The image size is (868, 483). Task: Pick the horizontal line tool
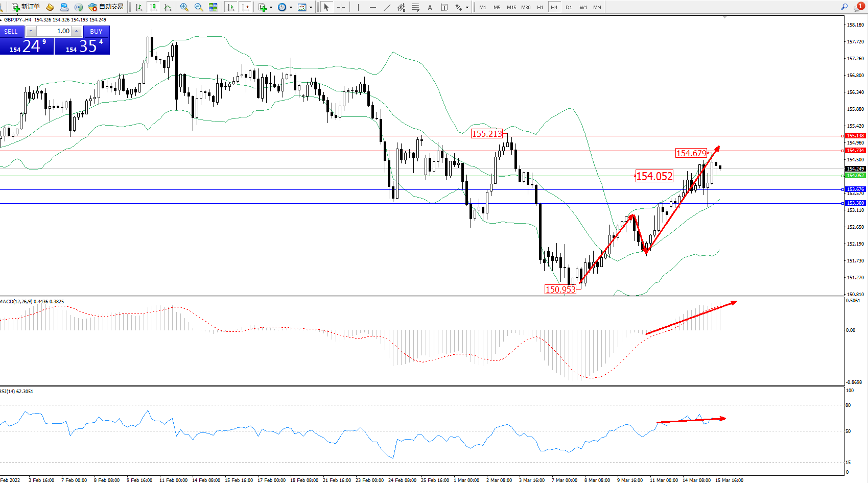[372, 7]
